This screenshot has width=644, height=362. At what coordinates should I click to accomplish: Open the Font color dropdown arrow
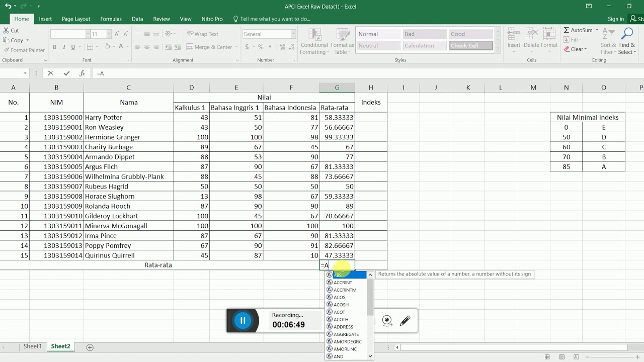pos(128,47)
